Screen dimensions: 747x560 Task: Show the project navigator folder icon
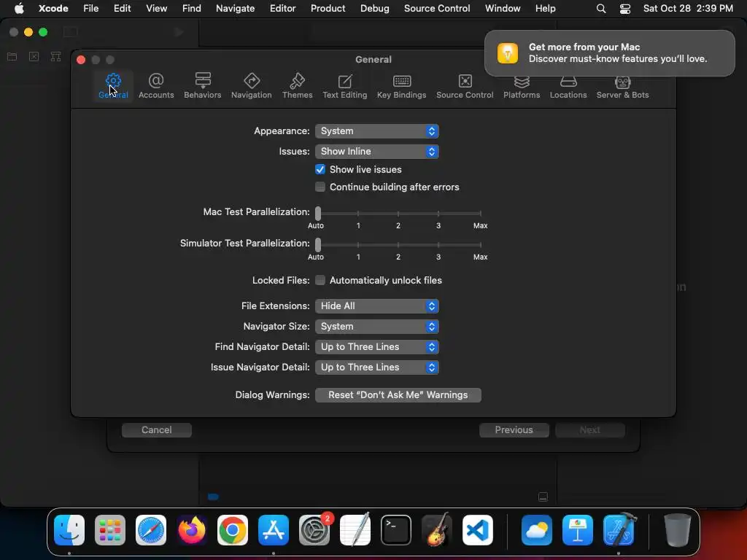point(12,57)
